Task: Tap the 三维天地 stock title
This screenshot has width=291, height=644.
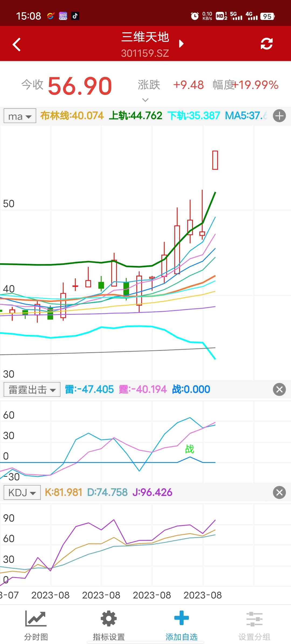Action: [145, 37]
